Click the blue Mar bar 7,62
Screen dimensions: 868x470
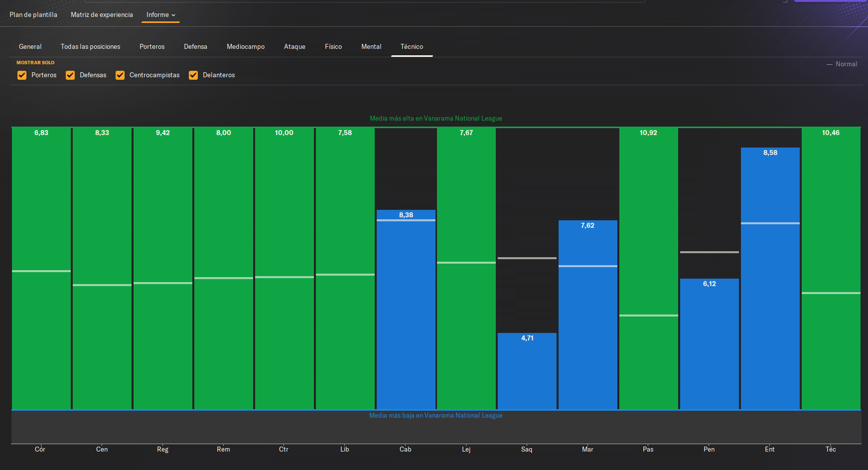pyautogui.click(x=588, y=314)
